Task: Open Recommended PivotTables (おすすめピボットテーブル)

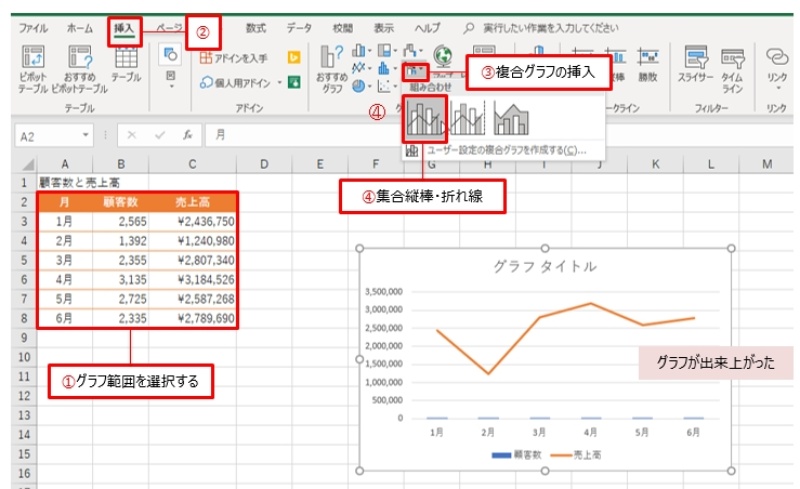Action: click(x=80, y=62)
